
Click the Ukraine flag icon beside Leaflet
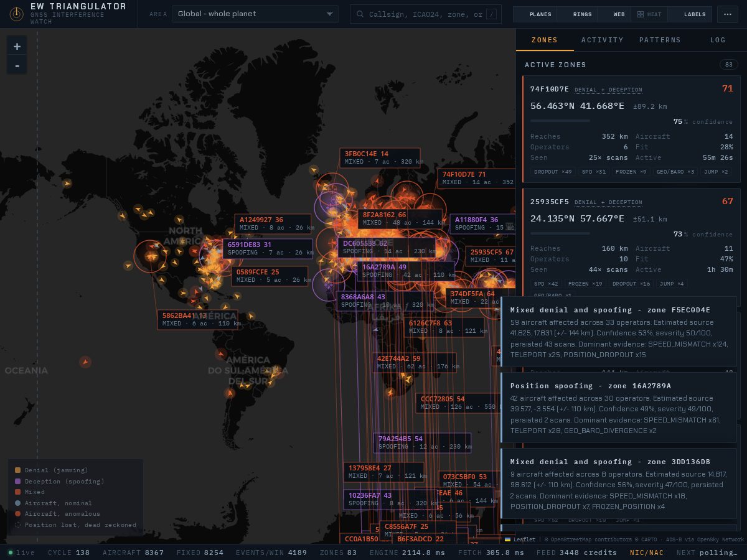(507, 539)
